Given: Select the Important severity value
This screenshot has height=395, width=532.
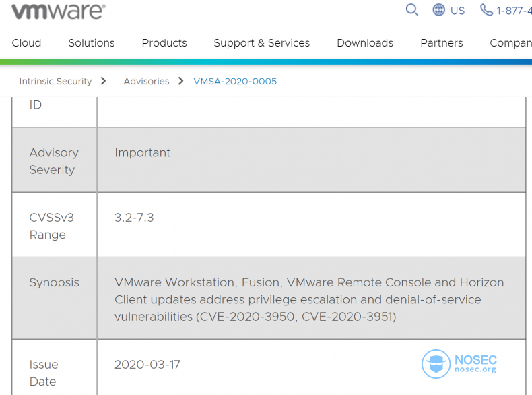Looking at the screenshot, I should 143,153.
